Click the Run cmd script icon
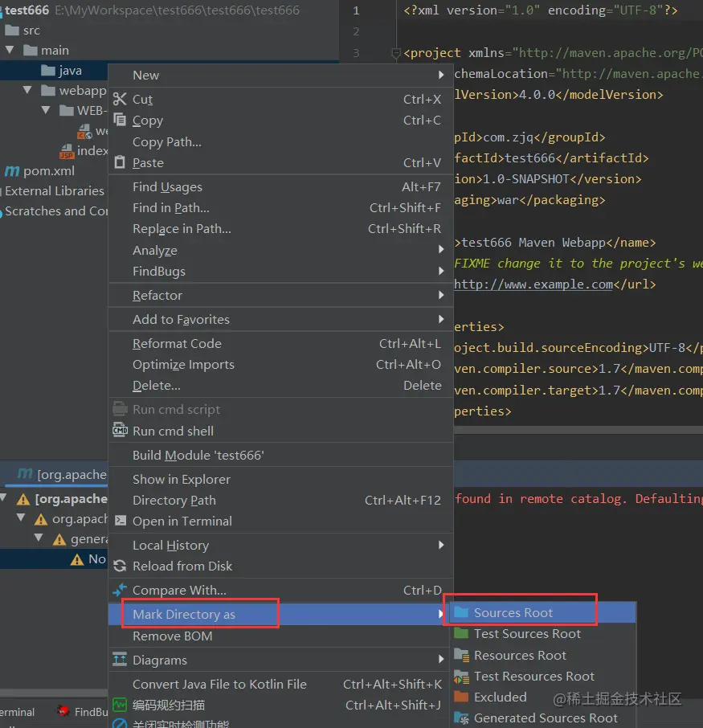 pos(120,408)
